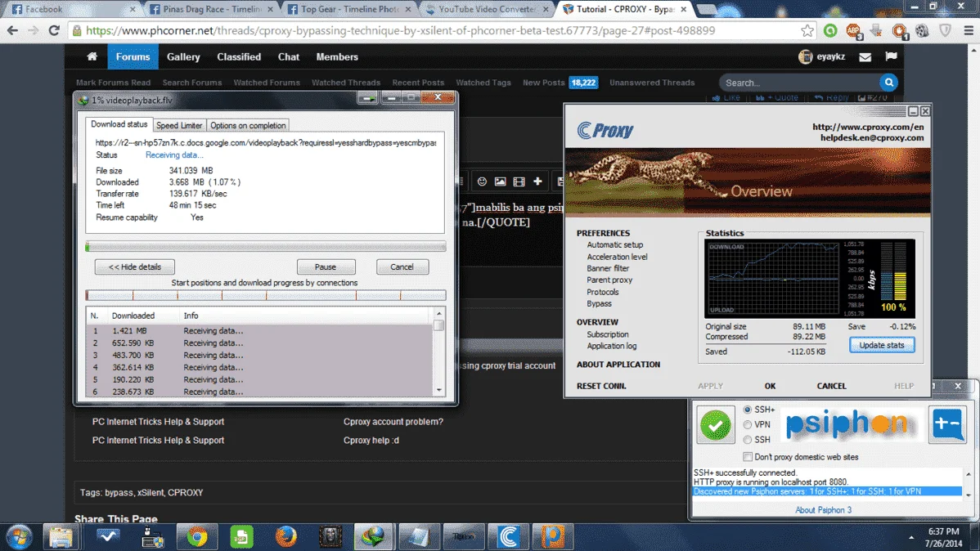Viewport: 980px width, 551px height.
Task: Open the Forums navigation tab
Action: click(133, 57)
